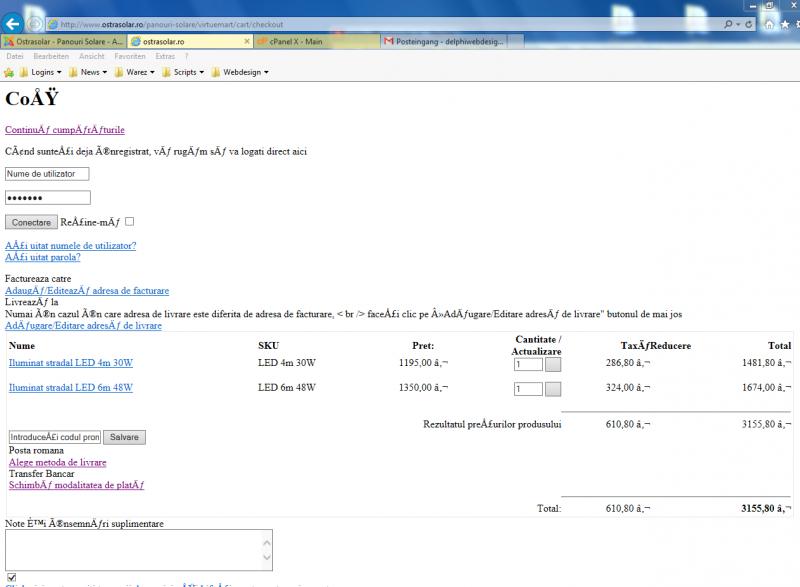Click the add-to-favorites-bar star icon
The width and height of the screenshot is (800, 587).
[x=9, y=72]
